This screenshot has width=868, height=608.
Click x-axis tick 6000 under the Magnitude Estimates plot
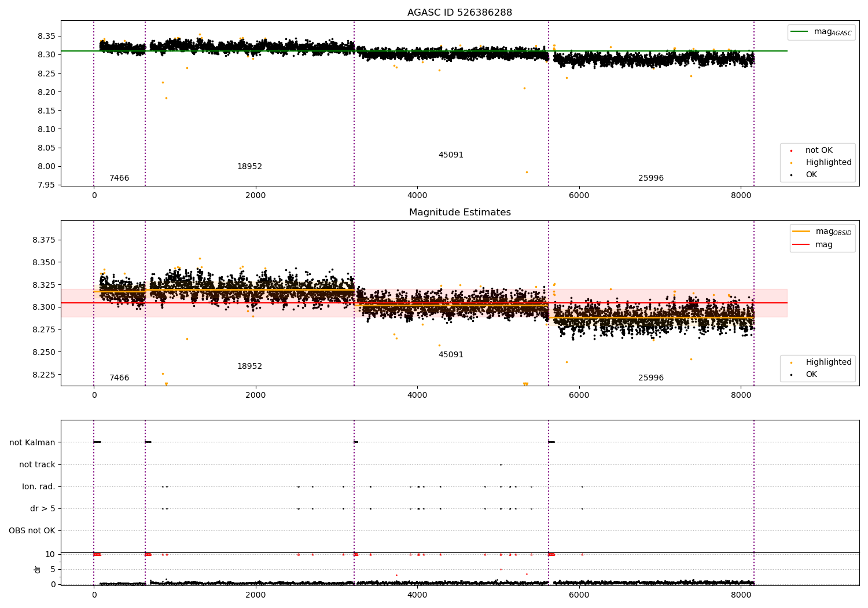coord(579,395)
